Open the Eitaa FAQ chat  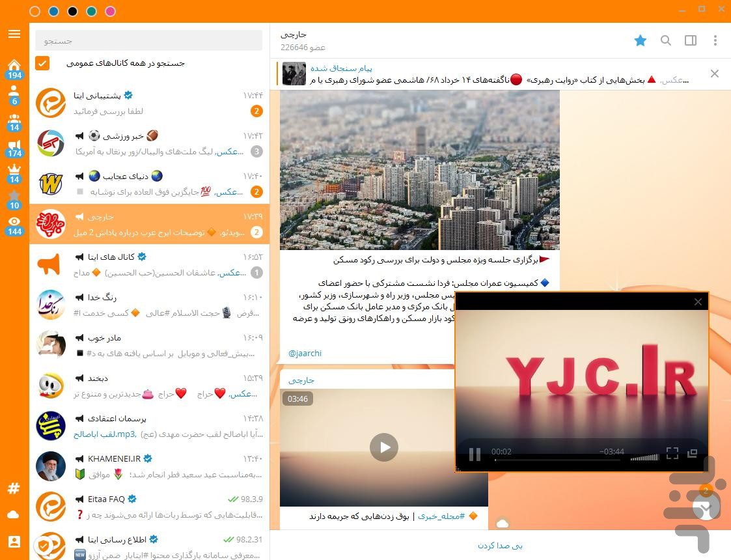coord(149,507)
